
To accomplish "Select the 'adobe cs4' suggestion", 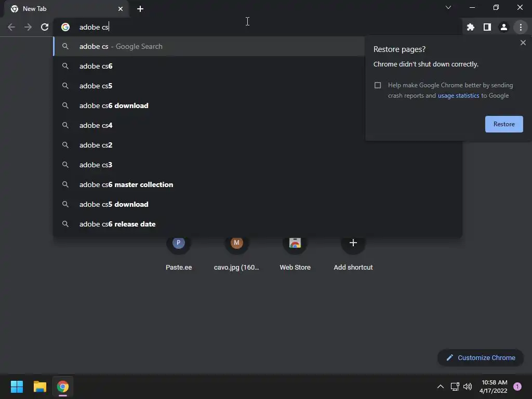I will [x=209, y=125].
